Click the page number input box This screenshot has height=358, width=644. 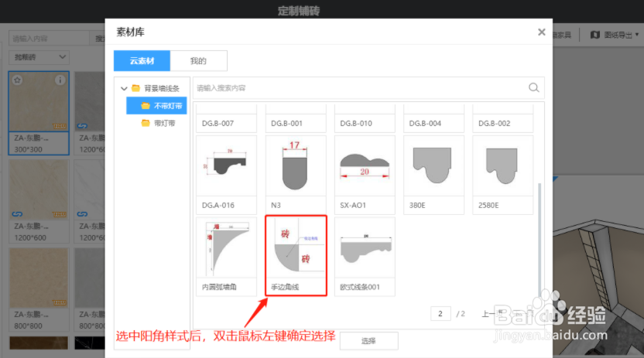point(440,314)
